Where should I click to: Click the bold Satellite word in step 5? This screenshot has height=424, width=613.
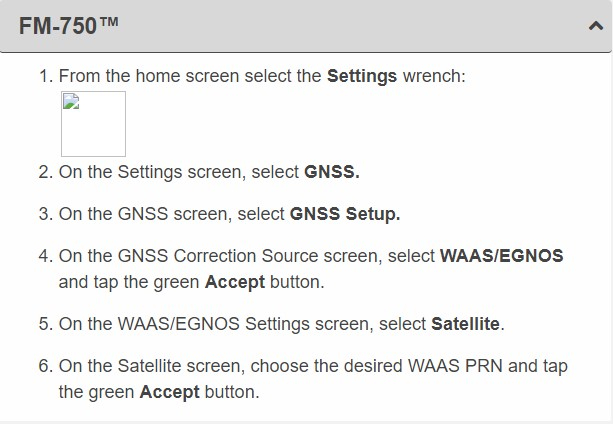465,324
